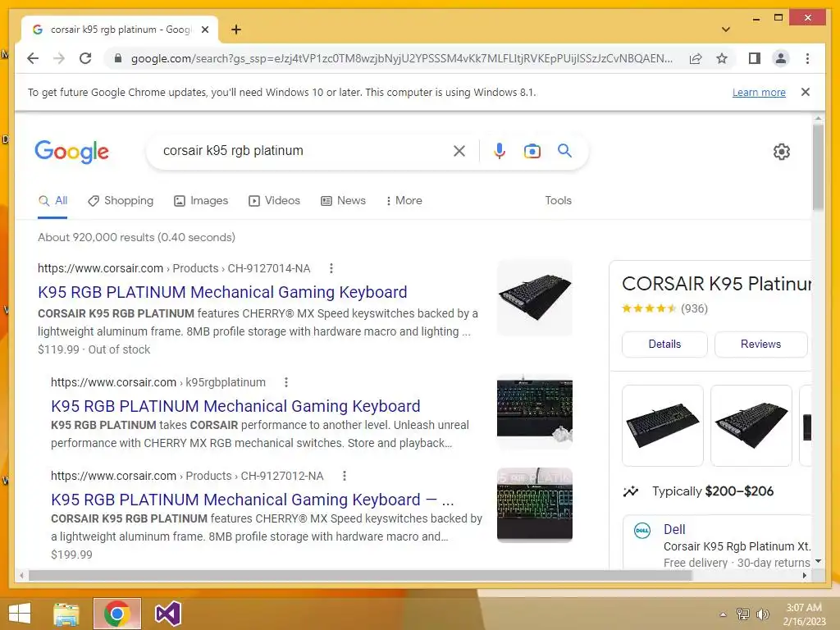840x630 pixels.
Task: Open Visual Studio from the taskbar
Action: point(167,614)
